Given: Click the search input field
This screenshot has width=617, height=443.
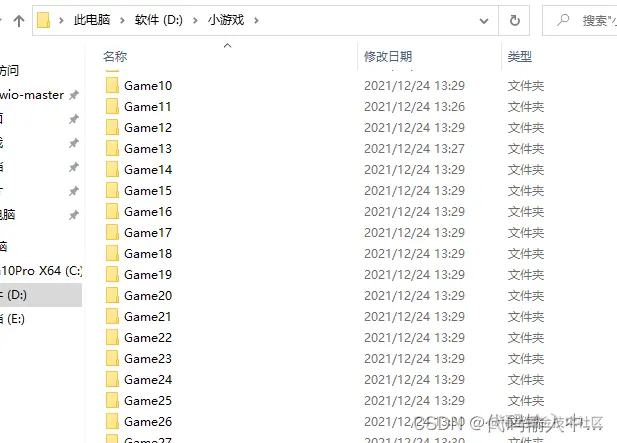Looking at the screenshot, I should (598, 20).
